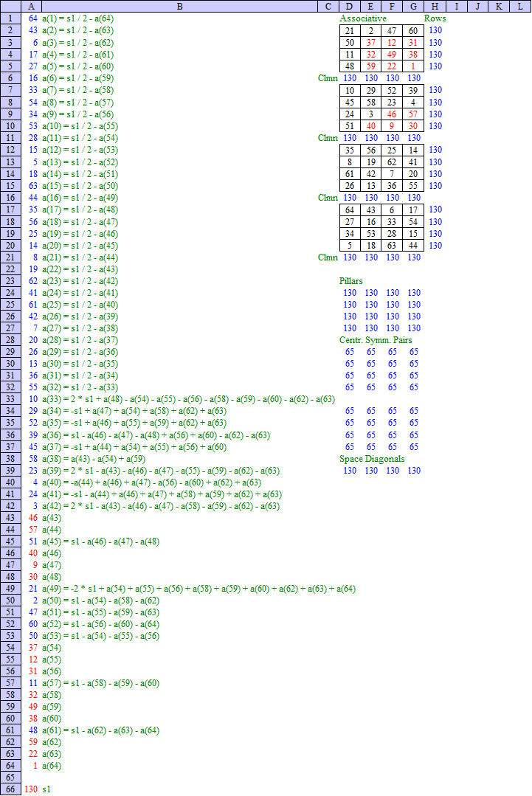Click the column sum 130 in cell E21
This screenshot has height=796, width=532.
372,257
